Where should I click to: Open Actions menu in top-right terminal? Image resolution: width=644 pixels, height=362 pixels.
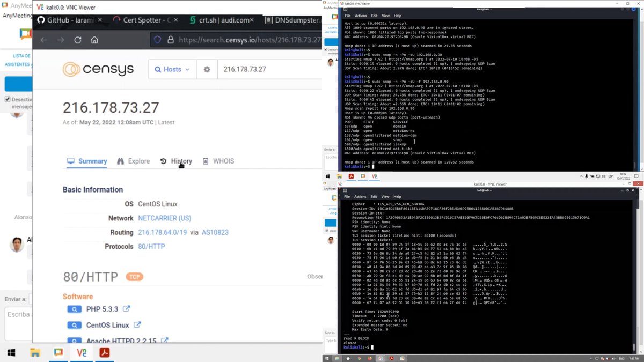tap(361, 16)
